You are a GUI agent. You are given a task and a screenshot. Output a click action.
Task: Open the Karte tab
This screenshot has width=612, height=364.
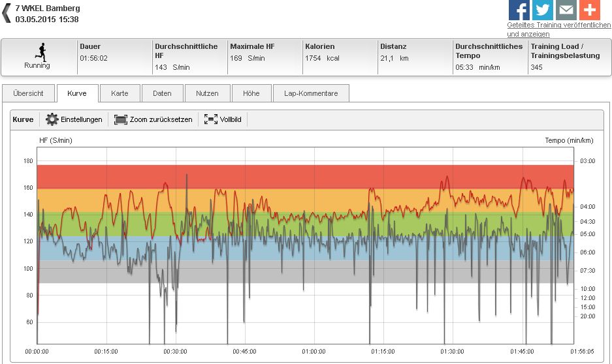[x=120, y=93]
